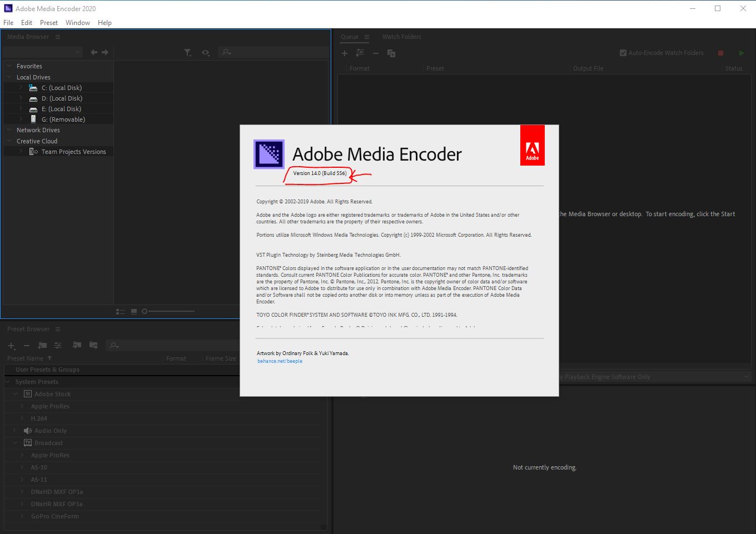Open preset settings sliders icon

(x=58, y=346)
